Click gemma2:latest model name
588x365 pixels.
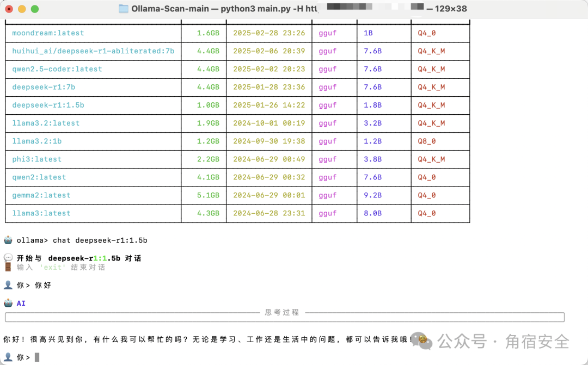(x=41, y=195)
